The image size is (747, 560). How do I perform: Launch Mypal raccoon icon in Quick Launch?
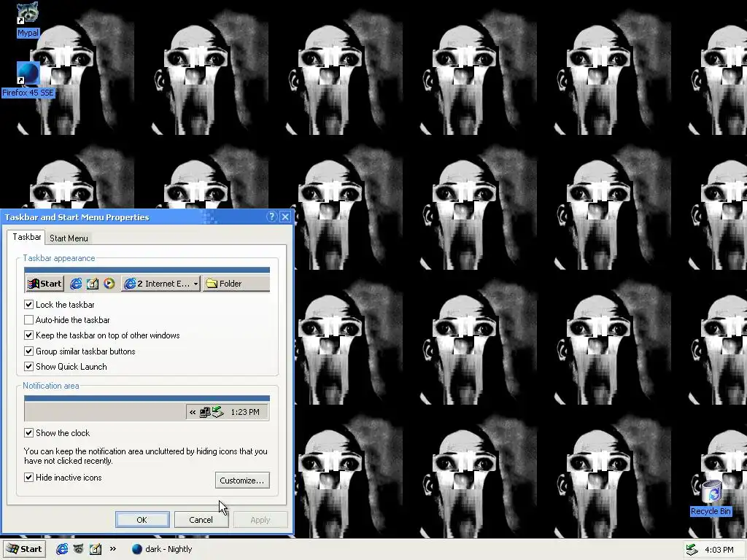[79, 549]
